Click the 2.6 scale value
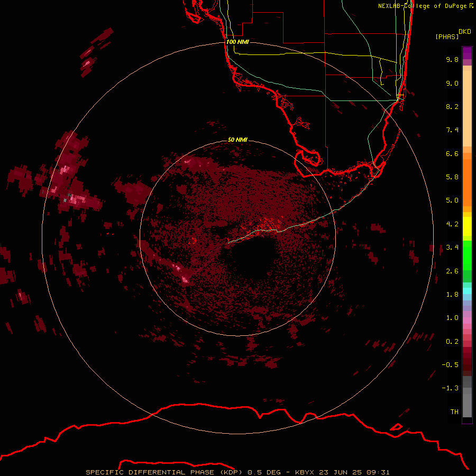The width and height of the screenshot is (476, 476). tap(452, 271)
